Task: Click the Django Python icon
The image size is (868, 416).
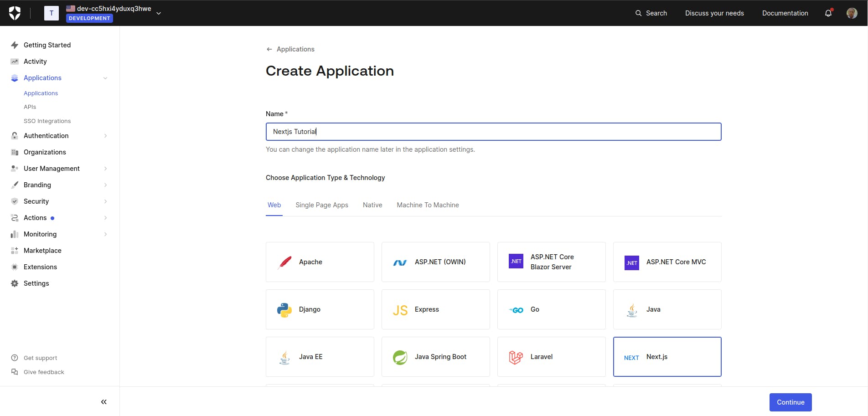Action: tap(284, 309)
